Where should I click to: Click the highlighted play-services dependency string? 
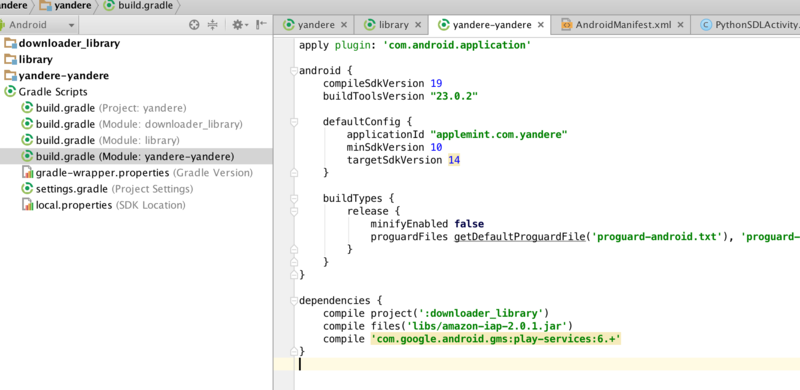(496, 339)
